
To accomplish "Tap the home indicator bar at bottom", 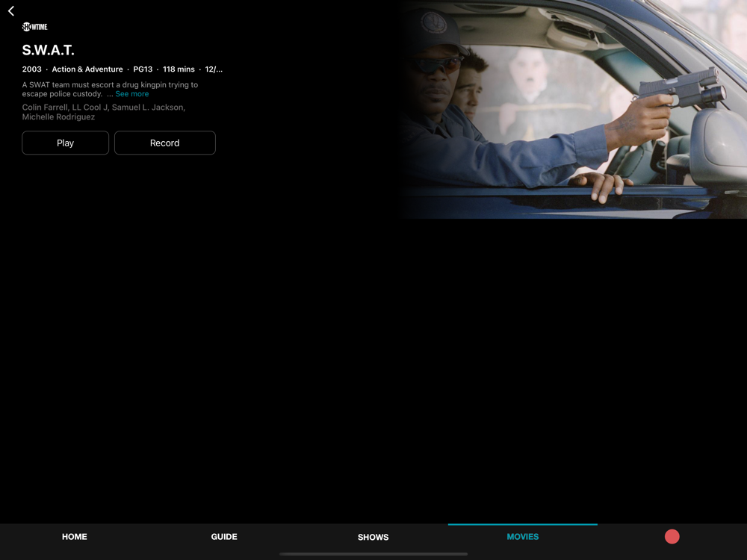I will point(373,554).
